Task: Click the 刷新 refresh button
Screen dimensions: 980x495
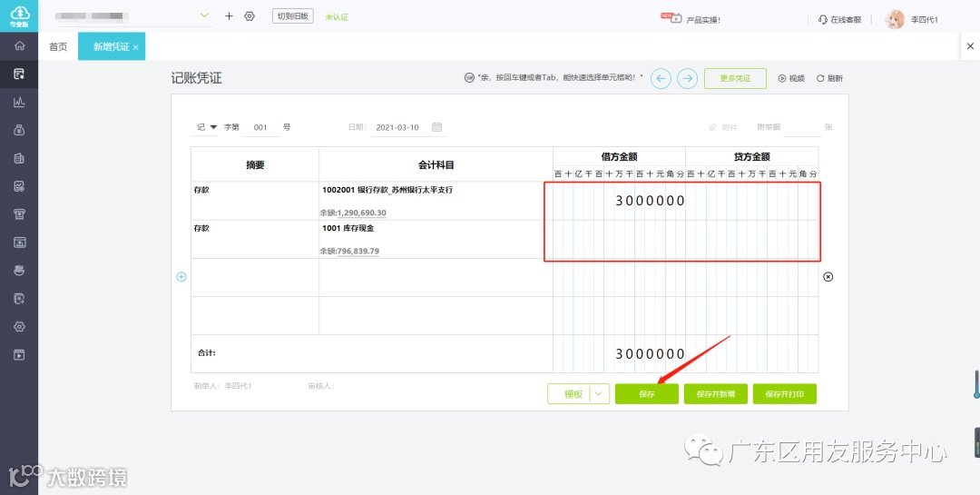Action: (829, 78)
